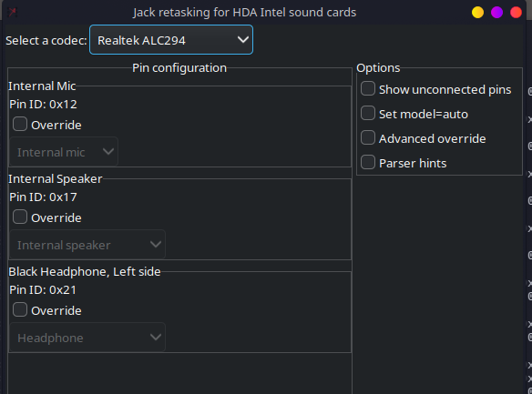Image resolution: width=532 pixels, height=394 pixels.
Task: Enable Override for Internal Speaker pin 0x17
Action: point(20,217)
